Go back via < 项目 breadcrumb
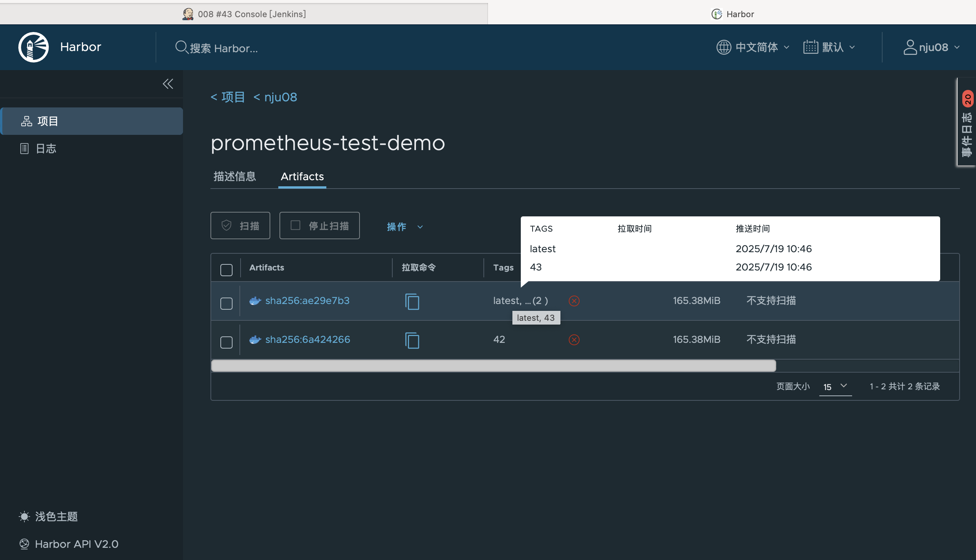This screenshot has height=560, width=976. (228, 97)
